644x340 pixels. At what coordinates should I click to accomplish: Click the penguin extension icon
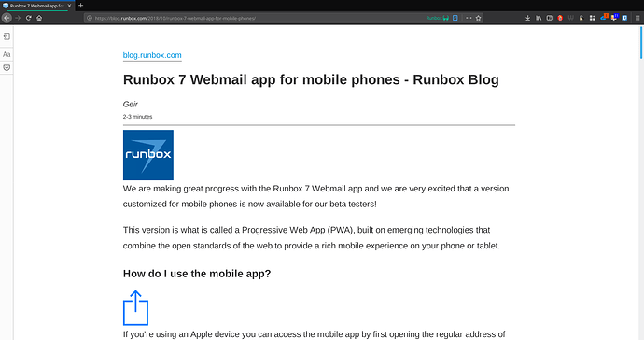point(581,18)
